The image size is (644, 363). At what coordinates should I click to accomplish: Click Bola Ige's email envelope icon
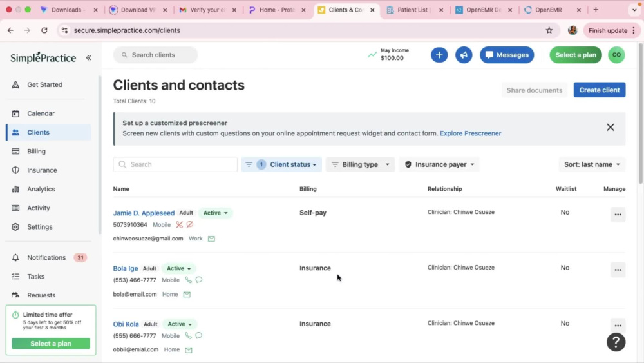(x=187, y=295)
